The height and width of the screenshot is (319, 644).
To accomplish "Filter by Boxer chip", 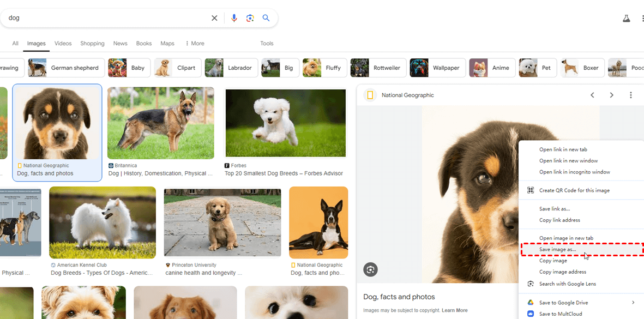I will coord(583,68).
